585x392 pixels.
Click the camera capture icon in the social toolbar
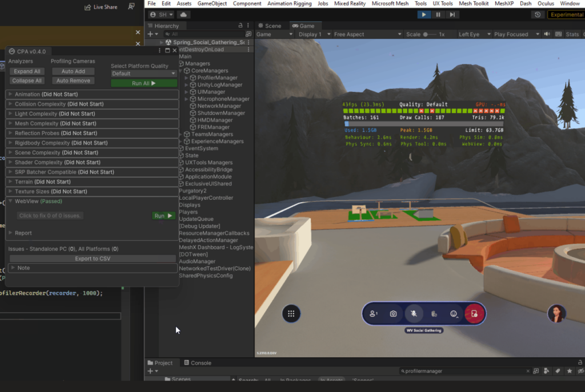coord(393,313)
